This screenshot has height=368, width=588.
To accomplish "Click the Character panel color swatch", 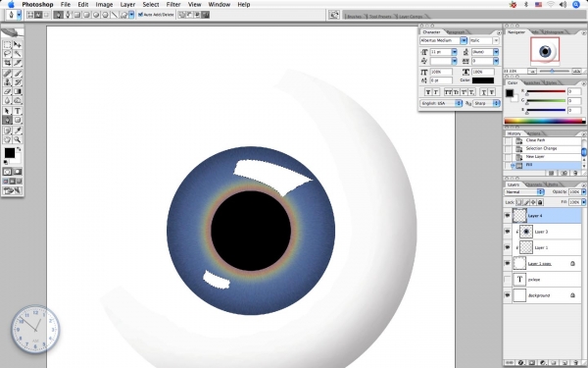I will 482,80.
